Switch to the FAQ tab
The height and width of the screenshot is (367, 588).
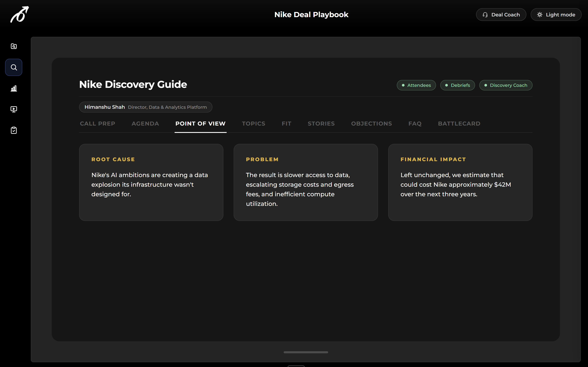click(x=415, y=123)
